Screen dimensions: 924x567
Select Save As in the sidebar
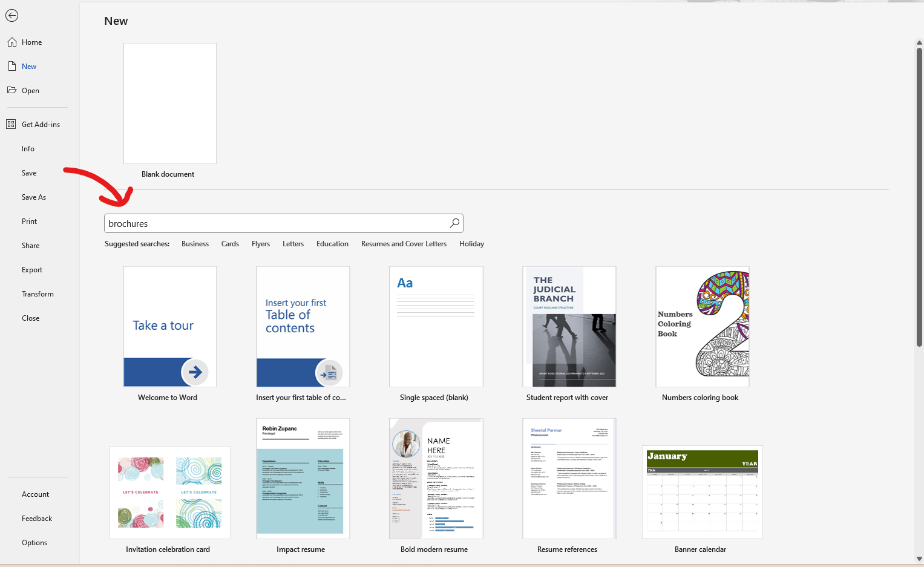[x=33, y=197]
